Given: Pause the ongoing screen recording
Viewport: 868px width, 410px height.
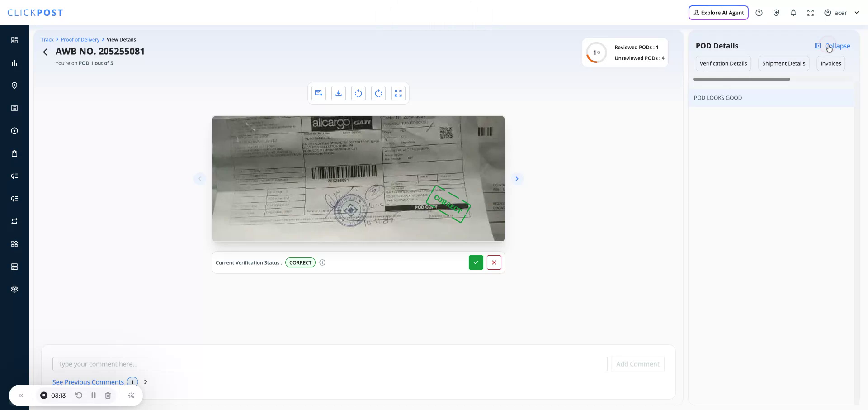Looking at the screenshot, I should (93, 395).
